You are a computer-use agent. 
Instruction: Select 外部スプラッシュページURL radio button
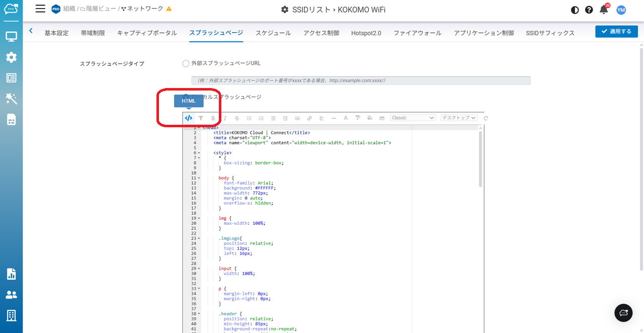click(186, 64)
